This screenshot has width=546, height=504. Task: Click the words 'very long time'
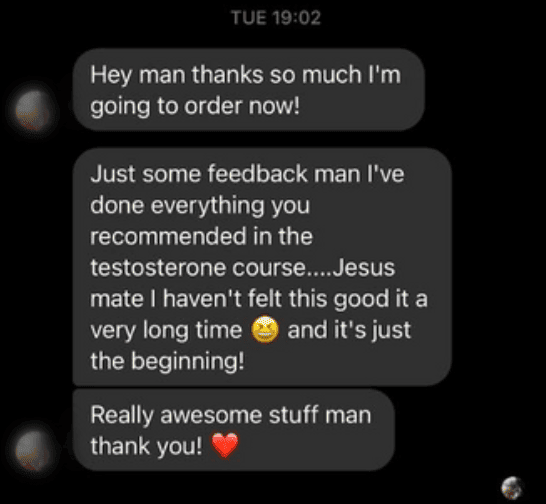[166, 330]
